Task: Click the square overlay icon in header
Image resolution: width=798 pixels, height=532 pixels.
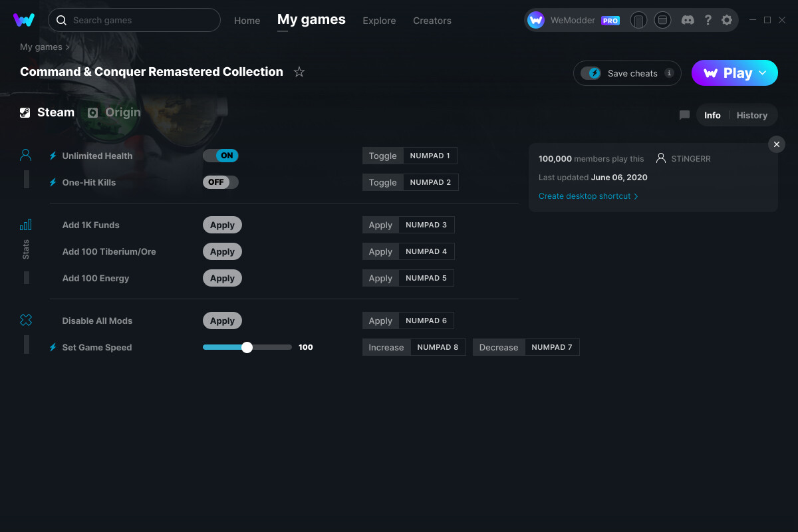Action: coord(662,20)
